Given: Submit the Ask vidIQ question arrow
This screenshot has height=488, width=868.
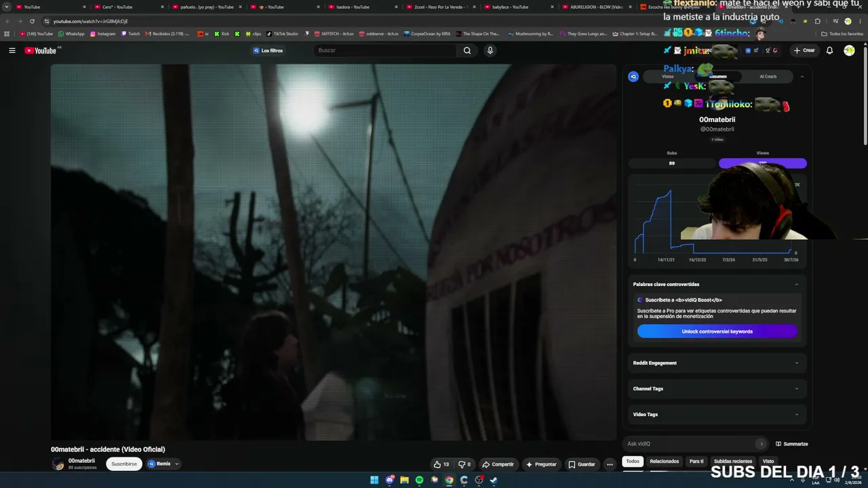Looking at the screenshot, I should coord(761,444).
